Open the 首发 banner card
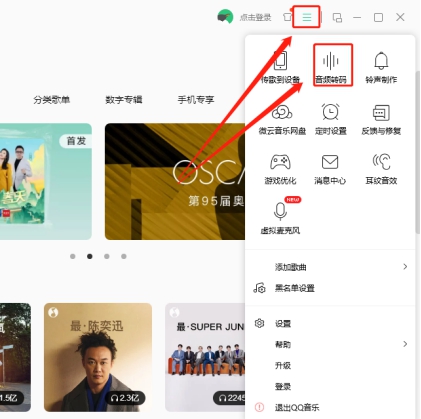 click(46, 181)
